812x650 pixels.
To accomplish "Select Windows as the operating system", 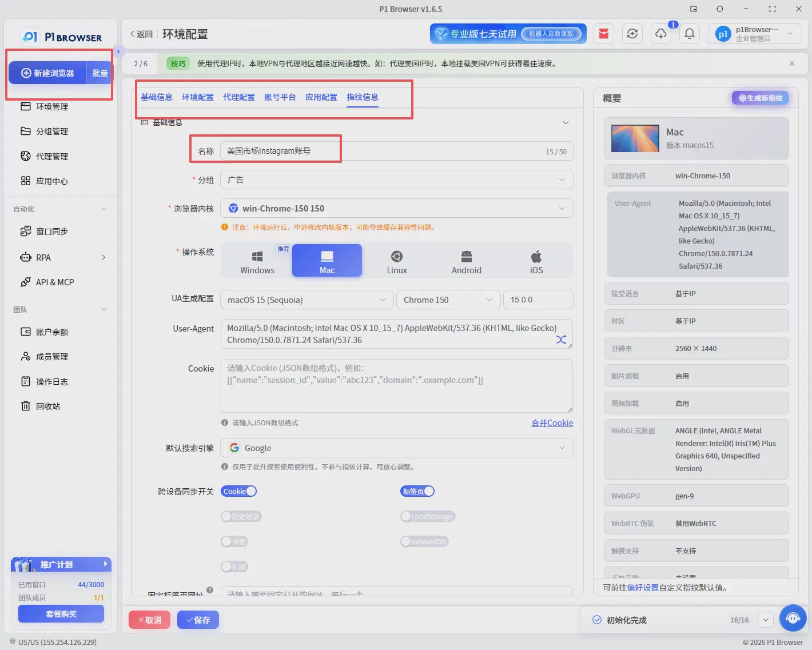I will (x=257, y=261).
